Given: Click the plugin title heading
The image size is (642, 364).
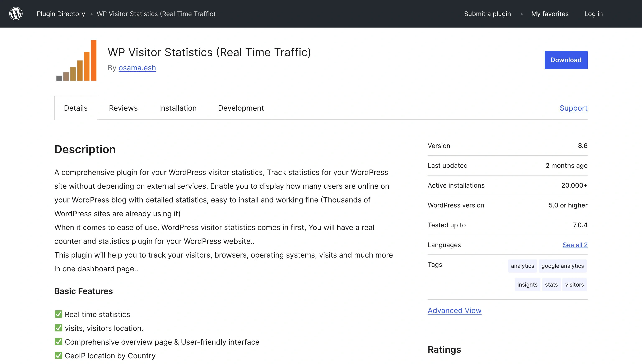Looking at the screenshot, I should tap(209, 52).
